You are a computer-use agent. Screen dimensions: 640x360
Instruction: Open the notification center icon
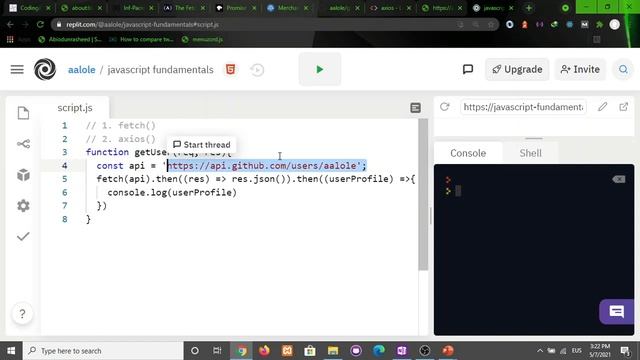pyautogui.click(x=625, y=351)
